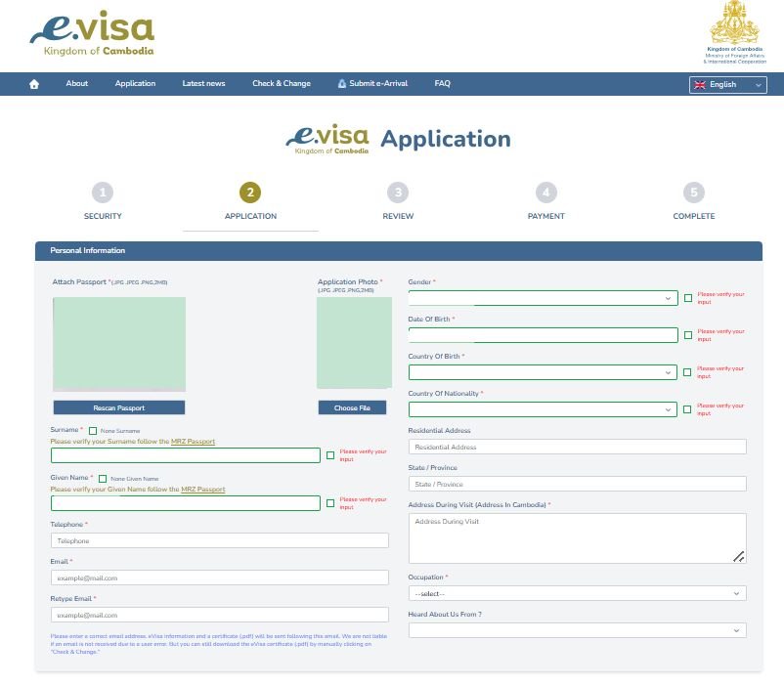Open the Check & Change menu item
This screenshot has width=784, height=685.
point(282,84)
